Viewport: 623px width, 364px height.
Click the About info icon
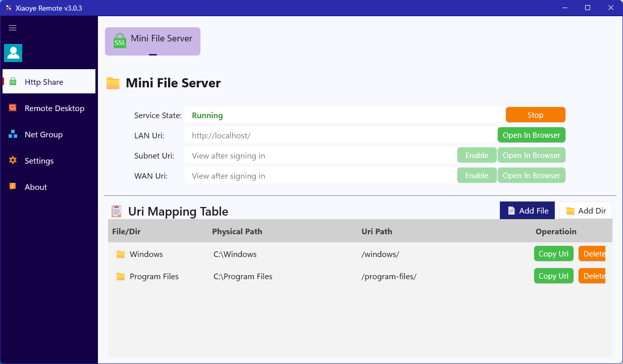tap(13, 186)
